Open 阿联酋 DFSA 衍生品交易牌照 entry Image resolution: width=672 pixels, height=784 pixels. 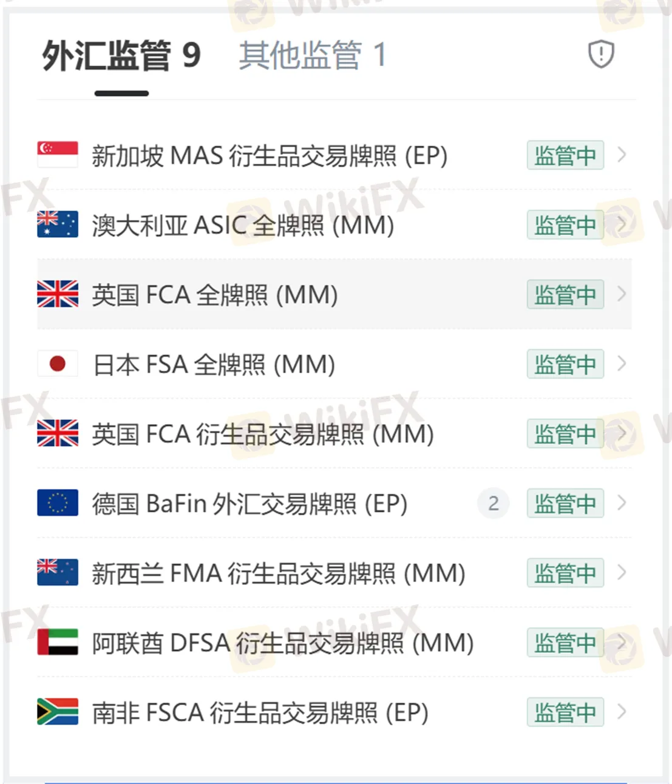(x=282, y=643)
